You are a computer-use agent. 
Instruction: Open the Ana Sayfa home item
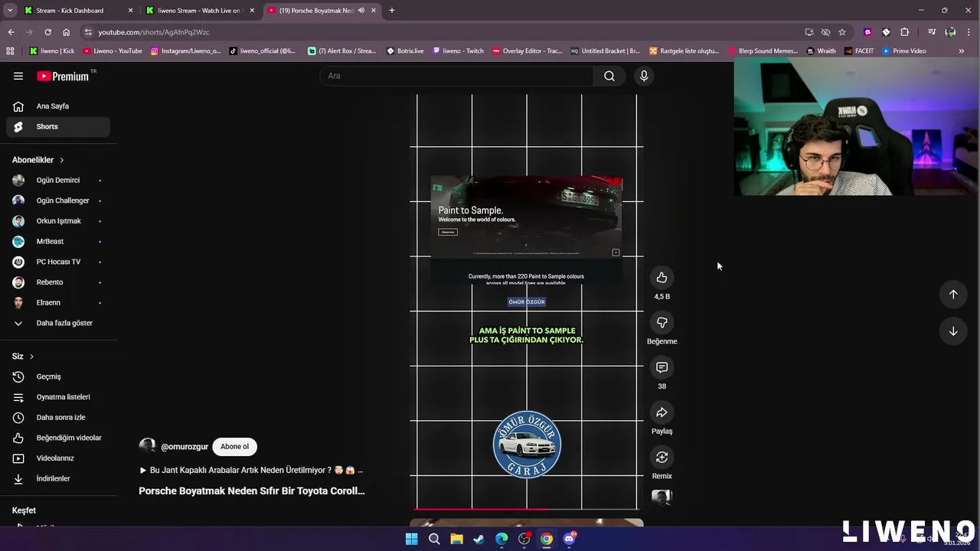pos(58,106)
